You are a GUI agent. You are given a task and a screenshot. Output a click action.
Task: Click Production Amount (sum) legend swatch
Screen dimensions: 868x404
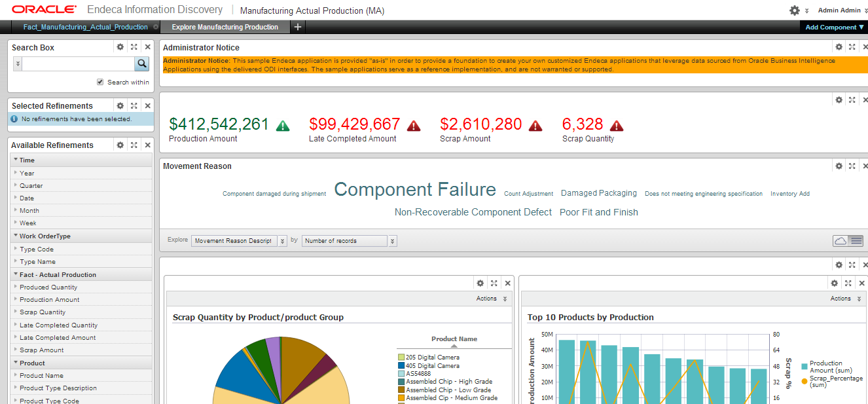805,367
